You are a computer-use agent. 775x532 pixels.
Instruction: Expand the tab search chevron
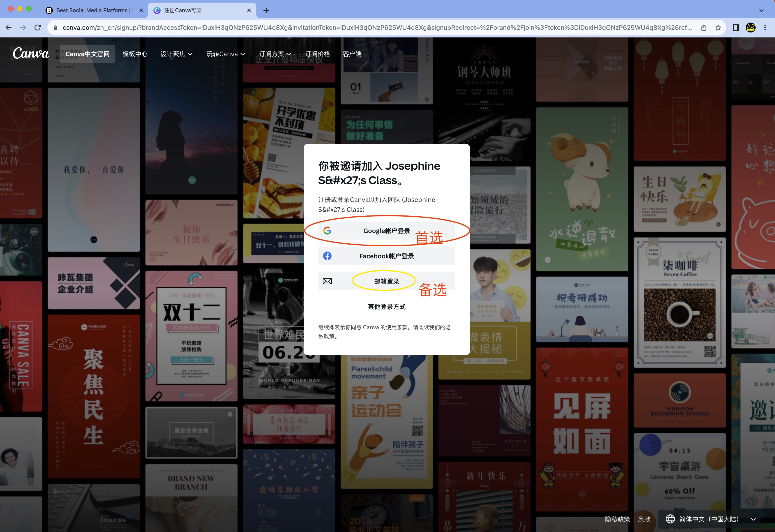tap(761, 10)
